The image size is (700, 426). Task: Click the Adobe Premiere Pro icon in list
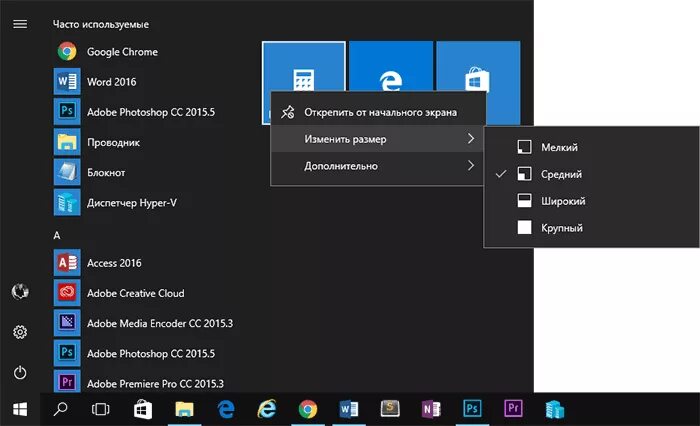pos(67,382)
